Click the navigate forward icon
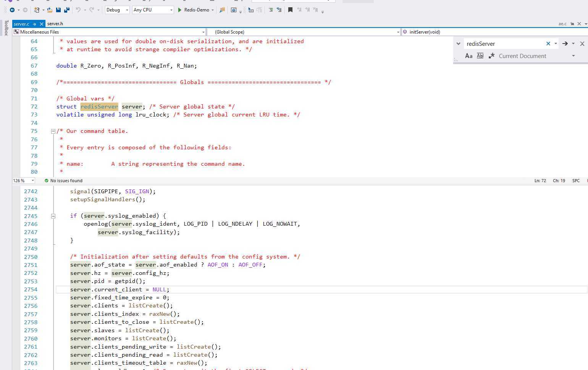 point(25,10)
